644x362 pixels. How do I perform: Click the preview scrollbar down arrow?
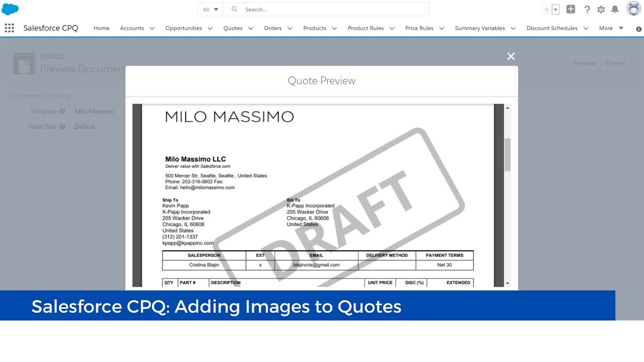tap(507, 284)
